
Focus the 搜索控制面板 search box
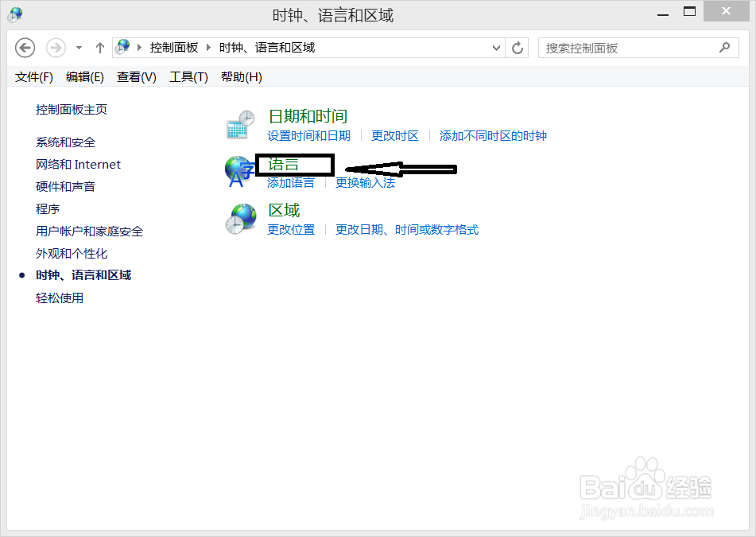[638, 48]
